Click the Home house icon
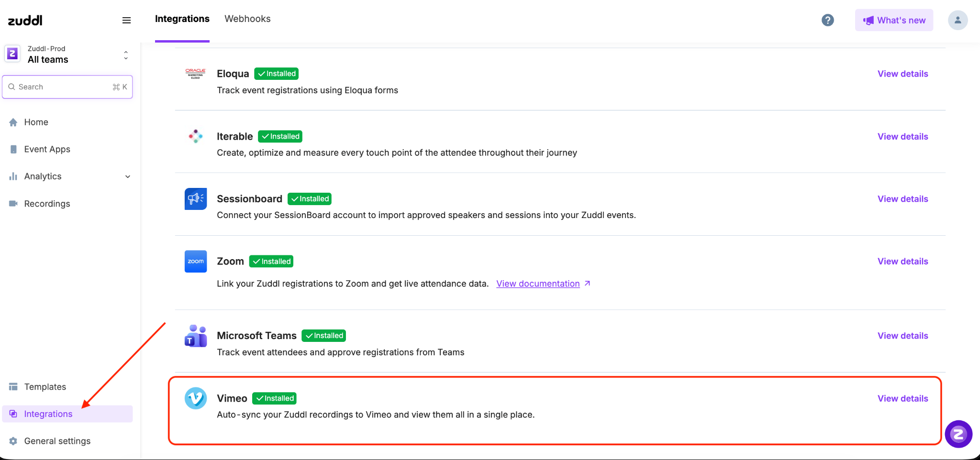The width and height of the screenshot is (980, 460). [x=13, y=122]
